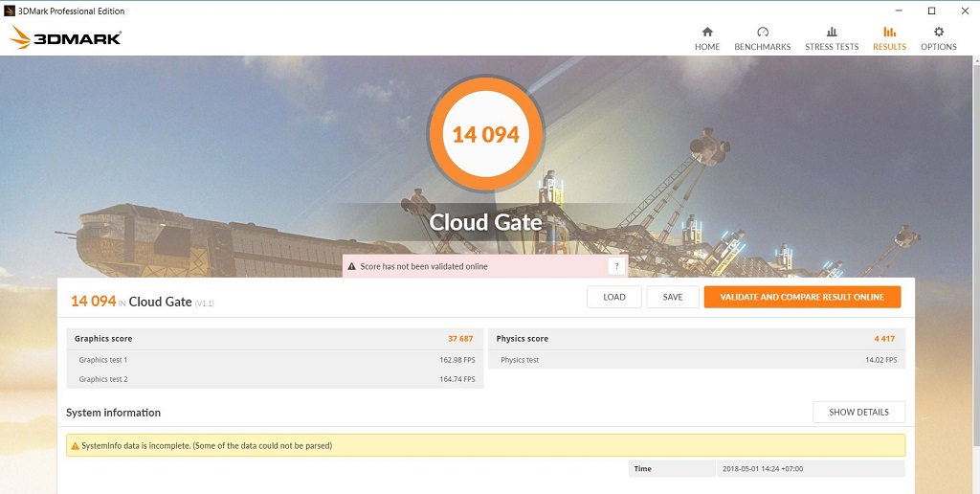Click the 162.98 FPS value
Image resolution: width=980 pixels, height=494 pixels.
[x=457, y=360]
